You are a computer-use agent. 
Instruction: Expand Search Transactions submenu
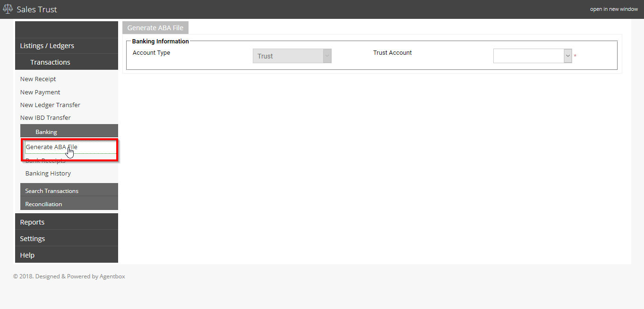69,191
